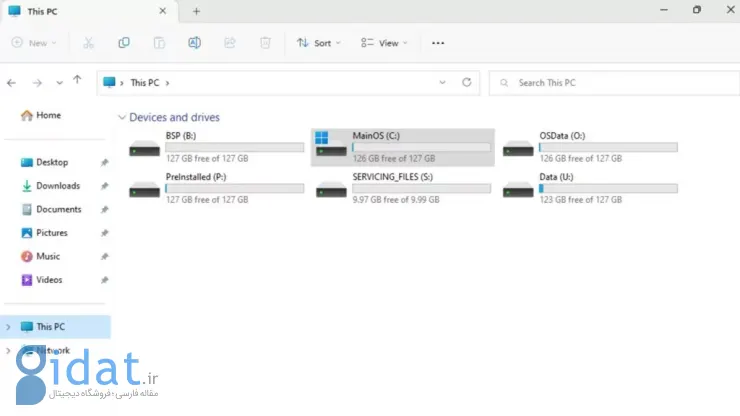Click the Delete trash can icon
740x416 pixels.
(265, 43)
